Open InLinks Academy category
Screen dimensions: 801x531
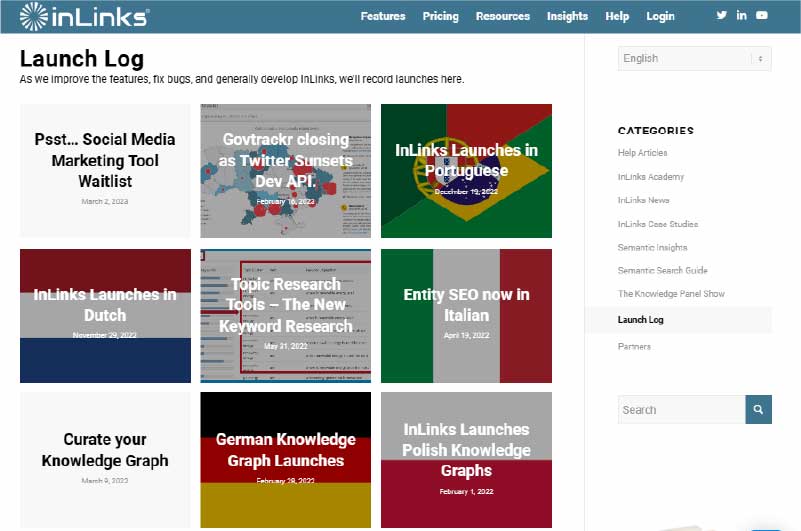650,177
